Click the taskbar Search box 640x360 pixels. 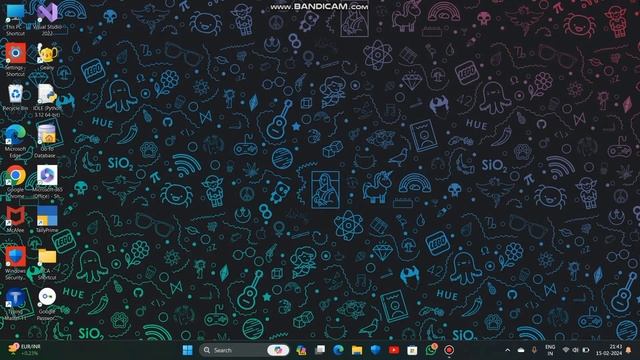244,350
